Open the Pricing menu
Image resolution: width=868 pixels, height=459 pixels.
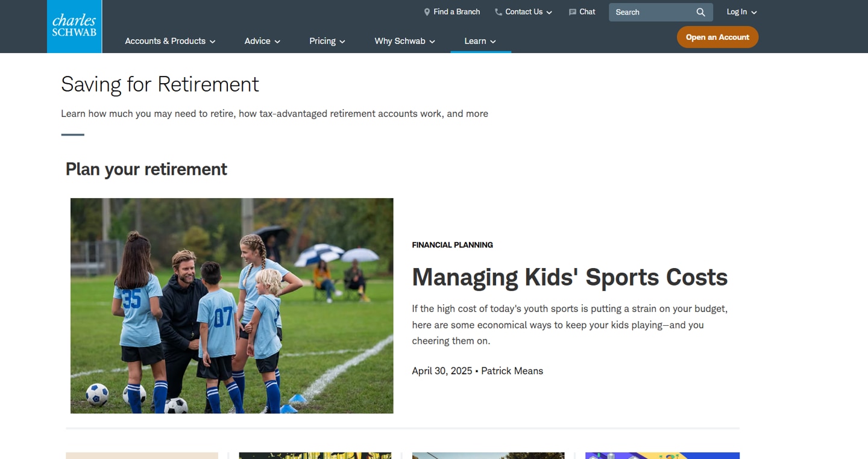pos(327,41)
